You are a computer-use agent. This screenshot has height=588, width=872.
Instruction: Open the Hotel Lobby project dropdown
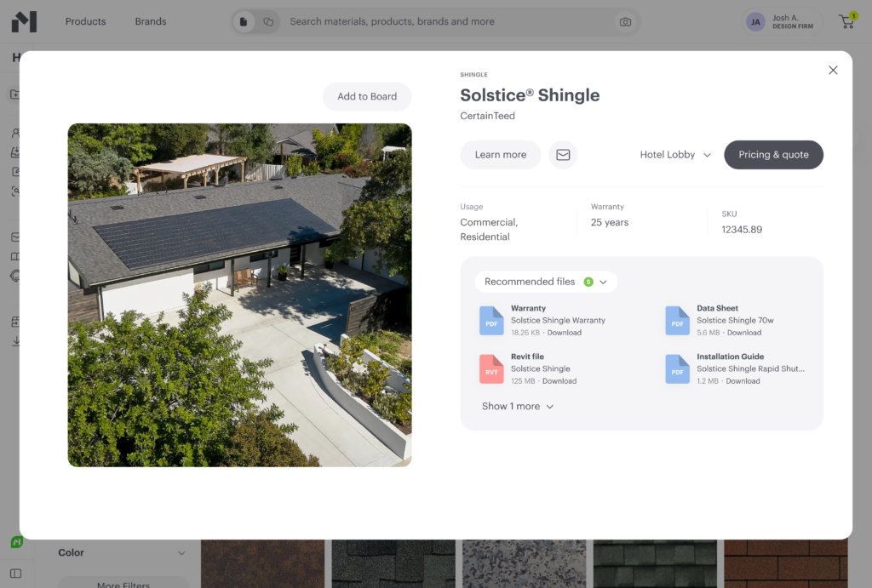point(675,155)
